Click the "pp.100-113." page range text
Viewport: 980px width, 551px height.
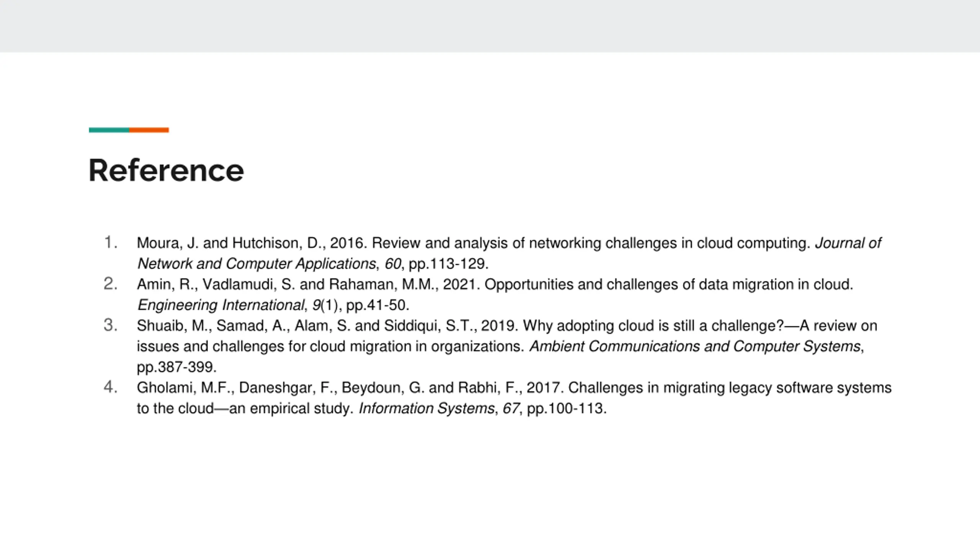[x=567, y=408]
